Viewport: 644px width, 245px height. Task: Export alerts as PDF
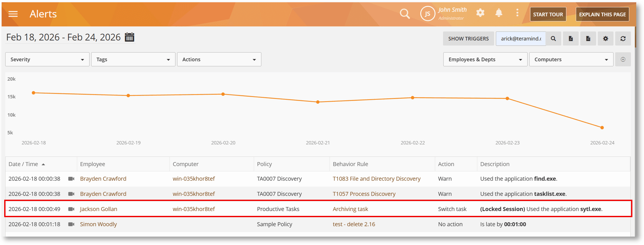pos(571,39)
